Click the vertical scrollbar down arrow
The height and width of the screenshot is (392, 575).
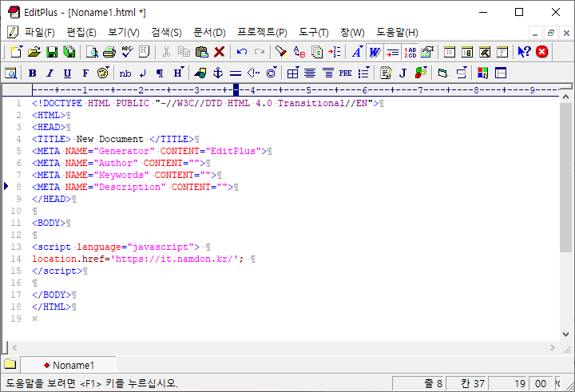pos(565,334)
